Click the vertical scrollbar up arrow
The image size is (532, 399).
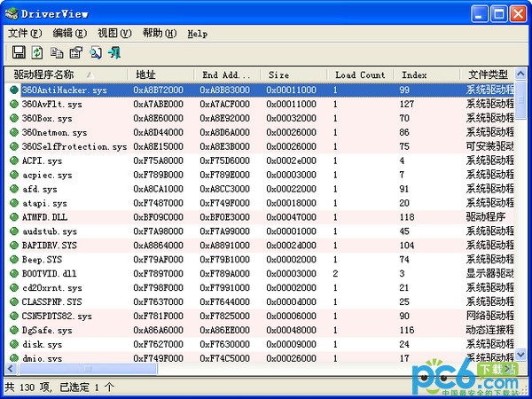520,74
